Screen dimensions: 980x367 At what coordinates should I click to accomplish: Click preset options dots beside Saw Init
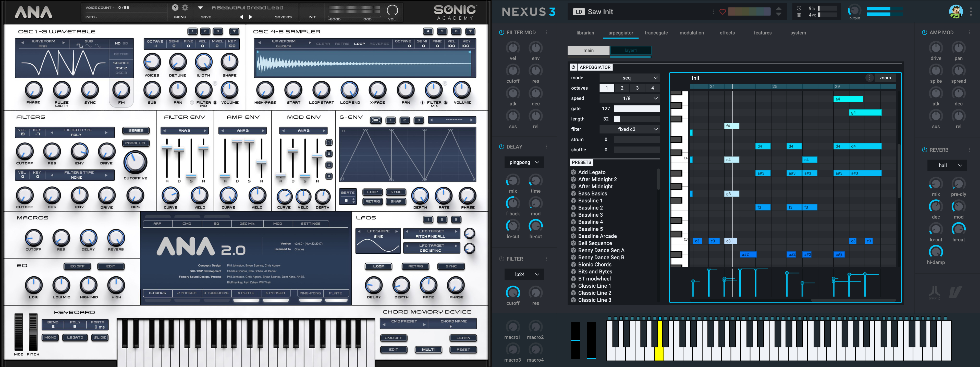point(713,12)
